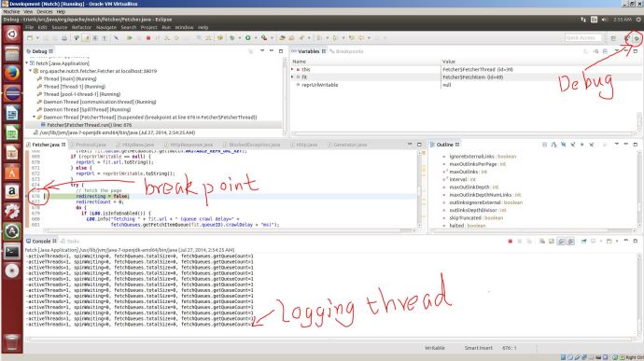The height and width of the screenshot is (361, 644).
Task: Open the Java perspective button
Action: pyautogui.click(x=627, y=38)
